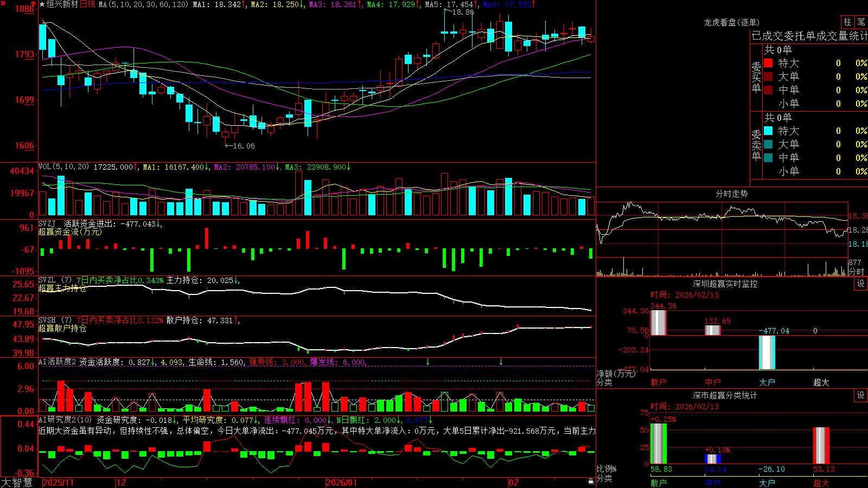
Task: Click the 委买单 vertical section label
Action: tap(756, 77)
